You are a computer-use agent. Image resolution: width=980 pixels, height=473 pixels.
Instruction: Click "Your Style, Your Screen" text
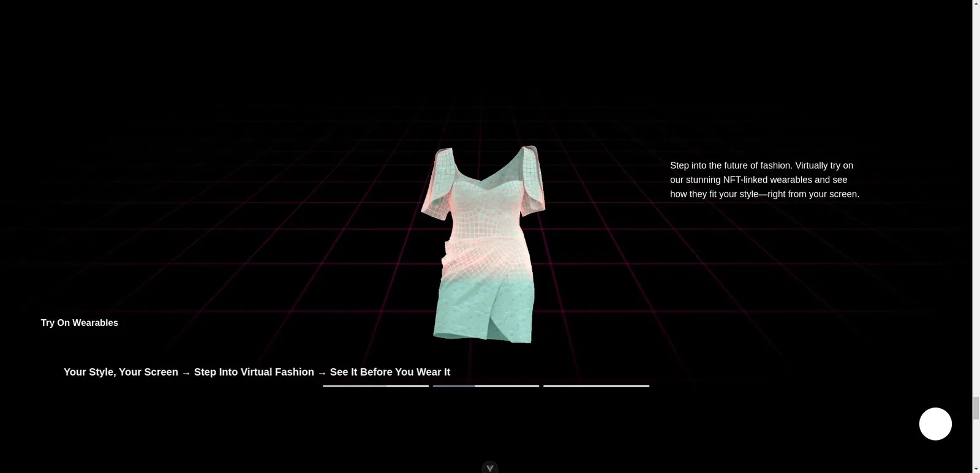tap(121, 372)
